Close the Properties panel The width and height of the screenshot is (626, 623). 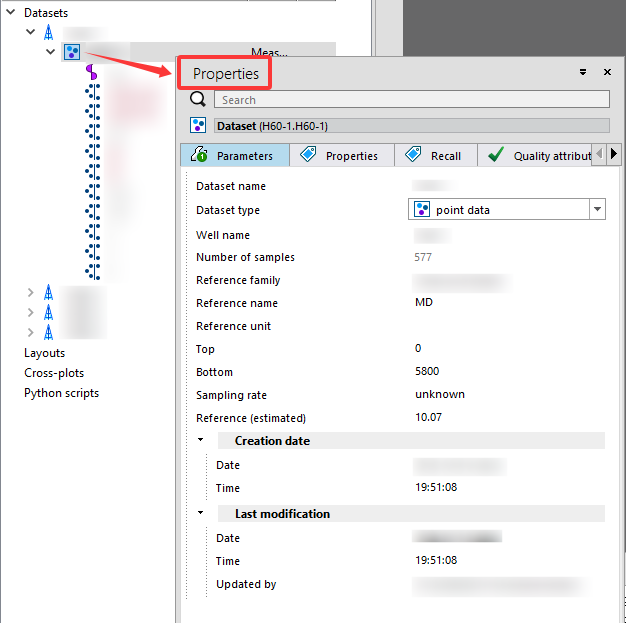(x=607, y=72)
